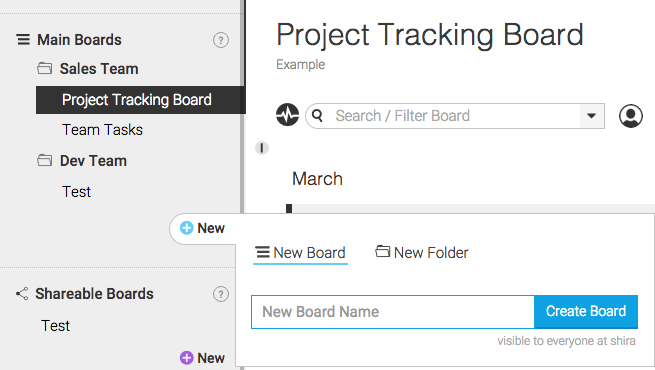Toggle the group collapse handle above March
The height and width of the screenshot is (370, 655).
(262, 148)
